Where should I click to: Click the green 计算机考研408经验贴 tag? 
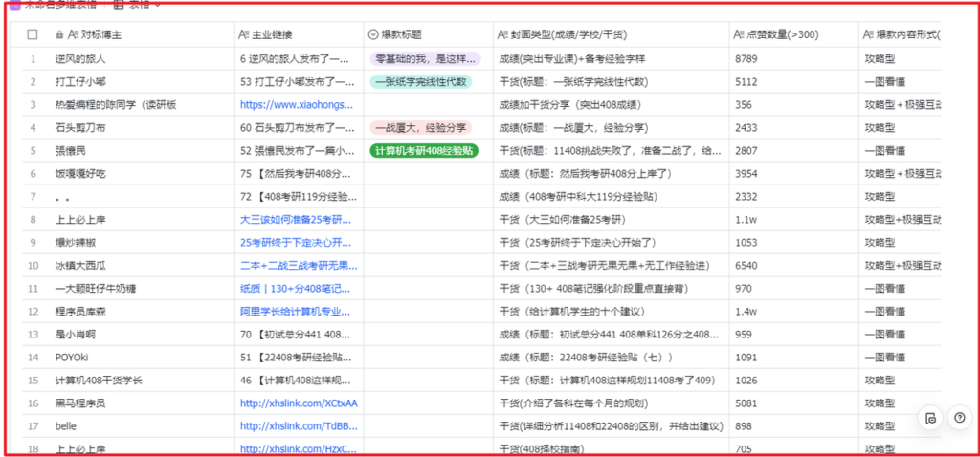pyautogui.click(x=423, y=151)
